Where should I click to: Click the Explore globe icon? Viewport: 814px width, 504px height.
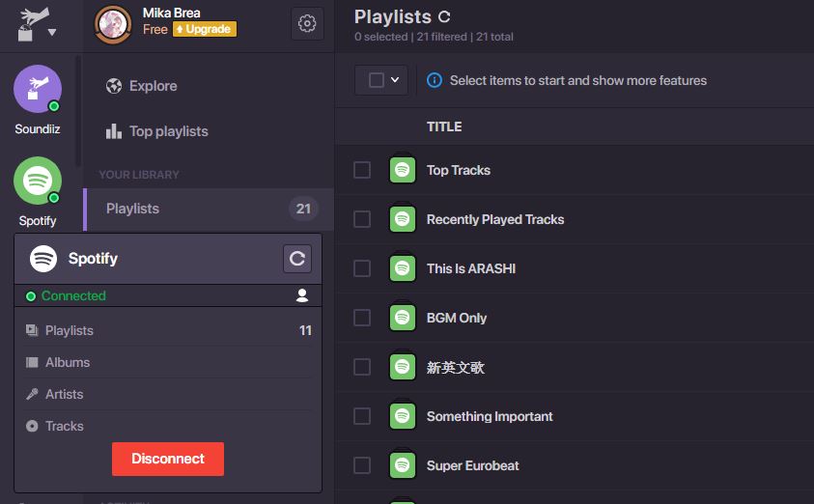tap(114, 86)
